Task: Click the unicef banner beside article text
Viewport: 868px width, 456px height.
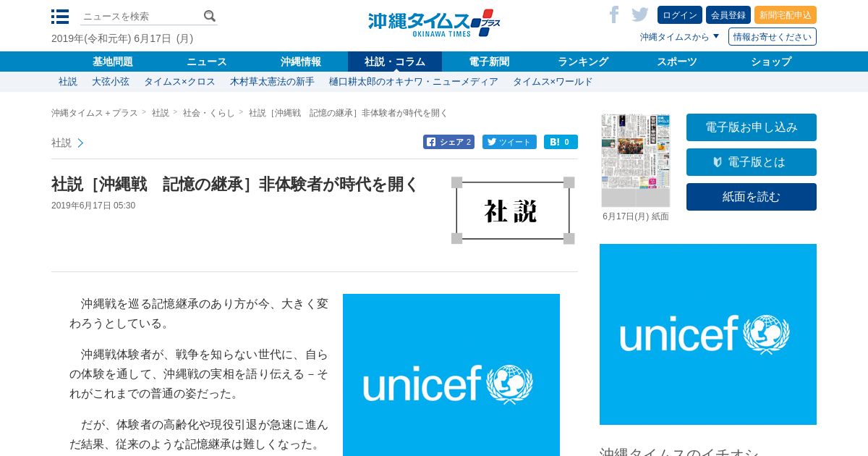Action: (x=451, y=375)
